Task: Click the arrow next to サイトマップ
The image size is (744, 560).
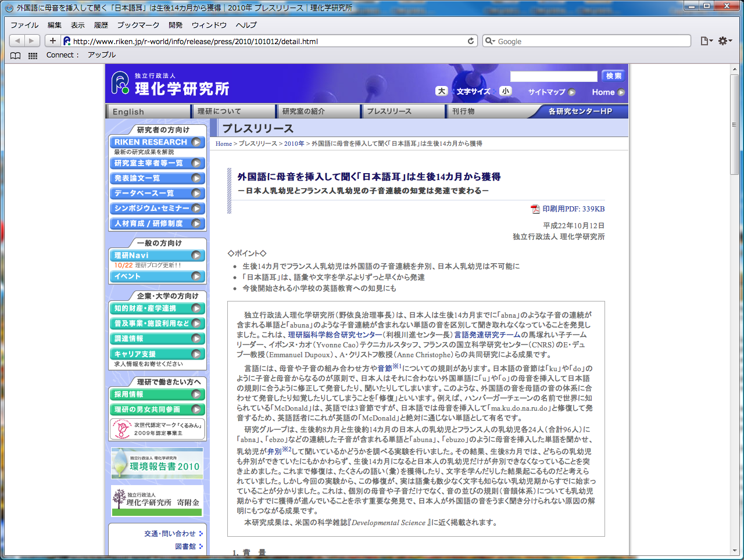Action: click(x=572, y=92)
